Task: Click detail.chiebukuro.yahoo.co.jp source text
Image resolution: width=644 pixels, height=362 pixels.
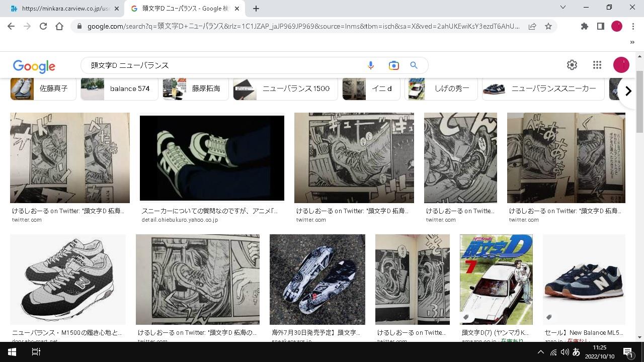Action: (x=180, y=220)
